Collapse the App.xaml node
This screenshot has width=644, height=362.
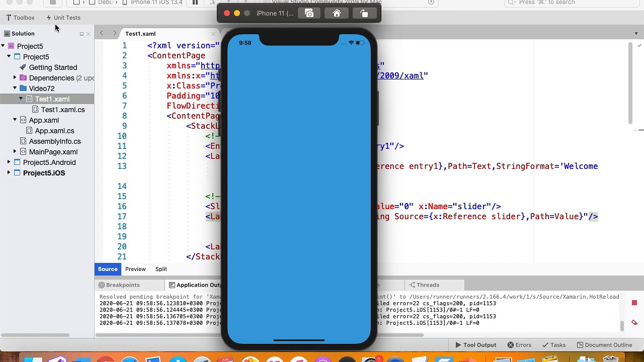coord(15,120)
